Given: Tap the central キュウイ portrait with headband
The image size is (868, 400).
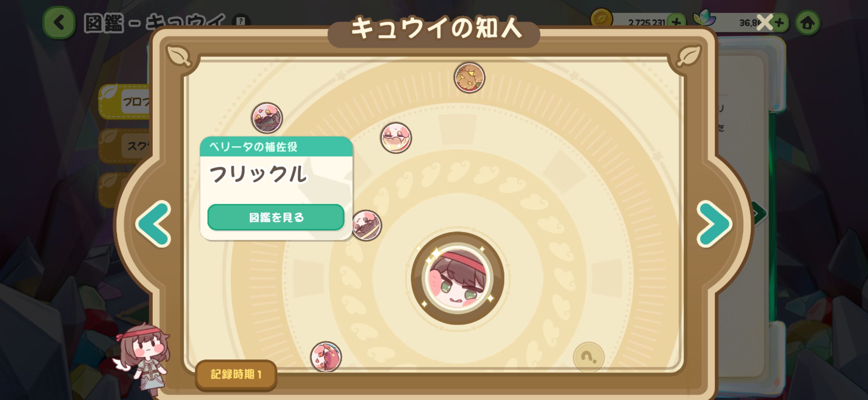Looking at the screenshot, I should click(457, 278).
